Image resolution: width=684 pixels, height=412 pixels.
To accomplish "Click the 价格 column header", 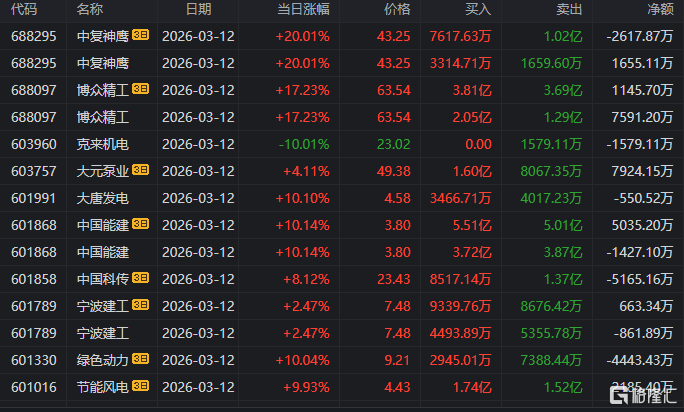I will tap(397, 9).
